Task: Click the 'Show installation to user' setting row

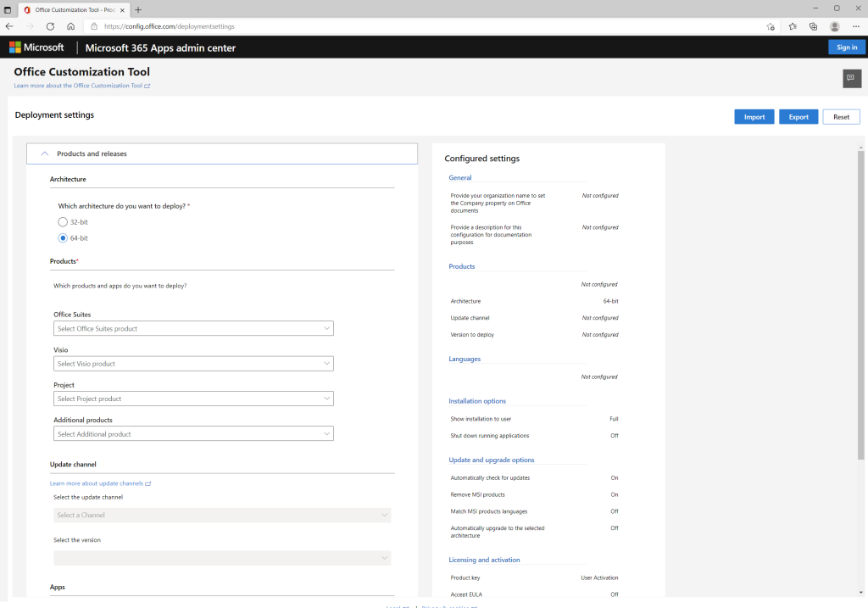Action: pos(534,419)
